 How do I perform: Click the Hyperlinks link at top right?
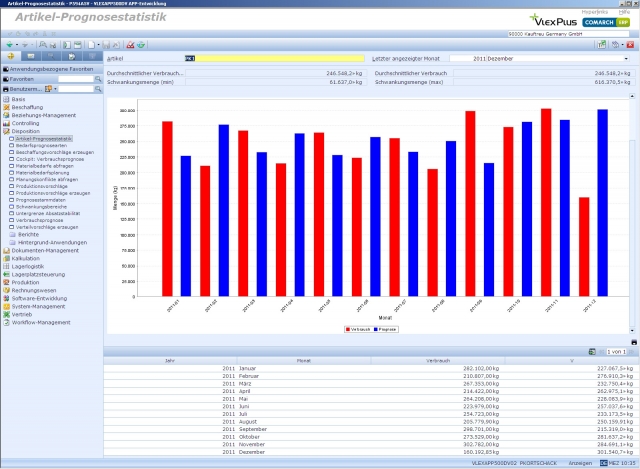tap(594, 12)
